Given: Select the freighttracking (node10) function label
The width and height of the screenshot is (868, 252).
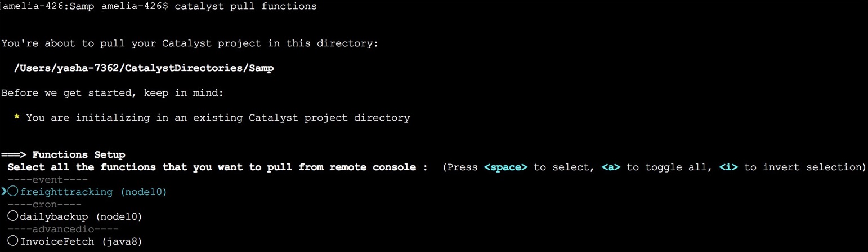Looking at the screenshot, I should 93,192.
